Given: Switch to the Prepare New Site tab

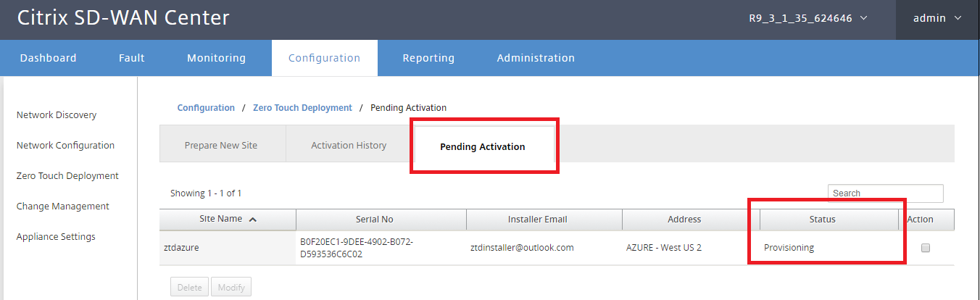Looking at the screenshot, I should pyautogui.click(x=221, y=146).
